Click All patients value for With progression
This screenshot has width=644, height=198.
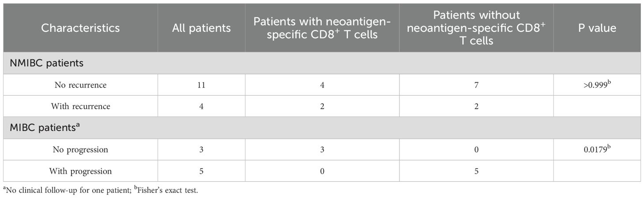201,171
